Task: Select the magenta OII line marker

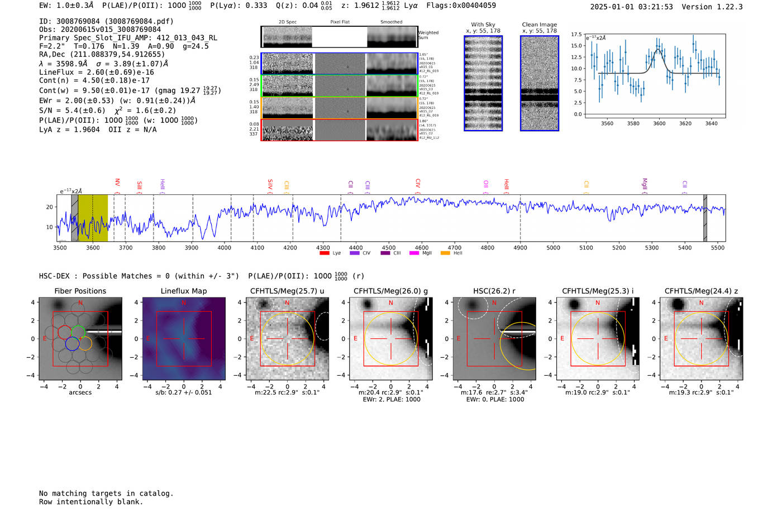Action: [x=486, y=187]
